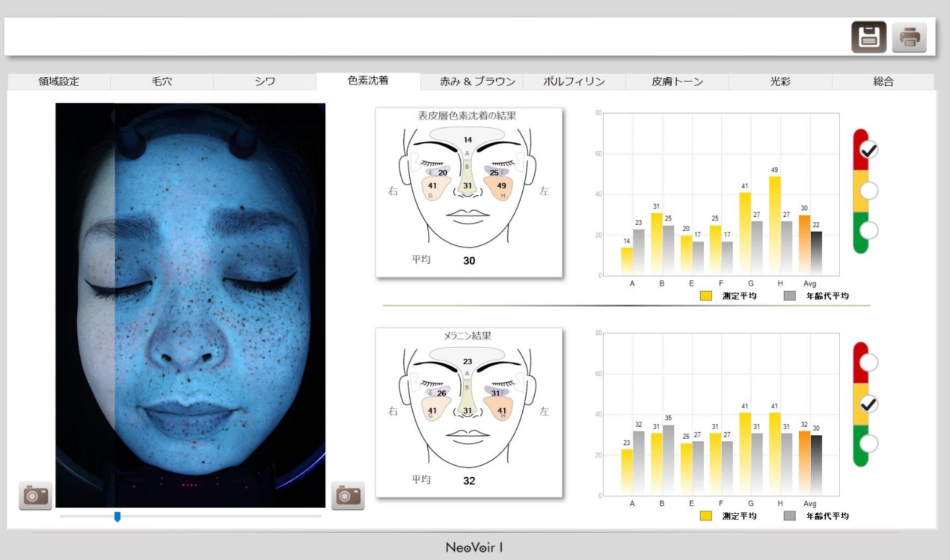Click the blue image comparison slider handle

click(x=117, y=516)
